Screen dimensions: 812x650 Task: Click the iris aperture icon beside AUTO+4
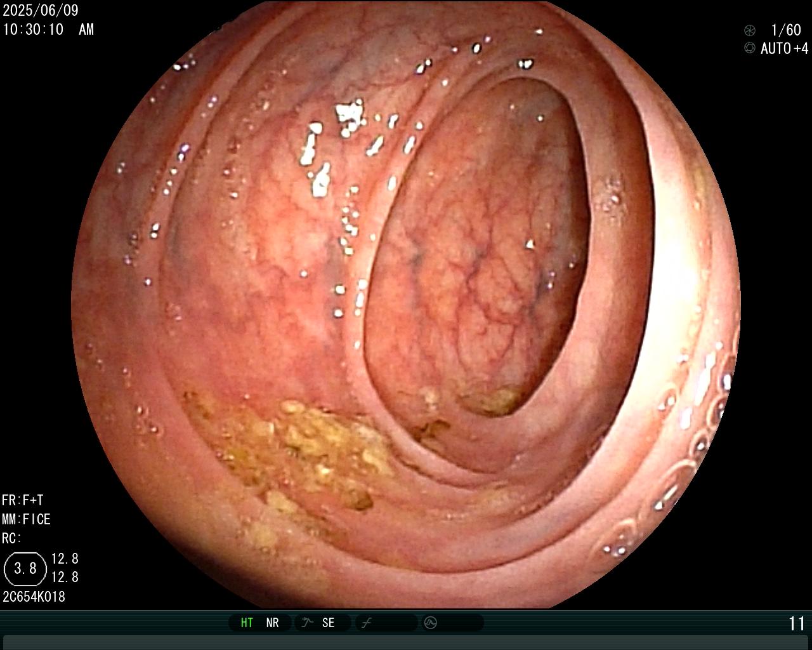point(750,48)
